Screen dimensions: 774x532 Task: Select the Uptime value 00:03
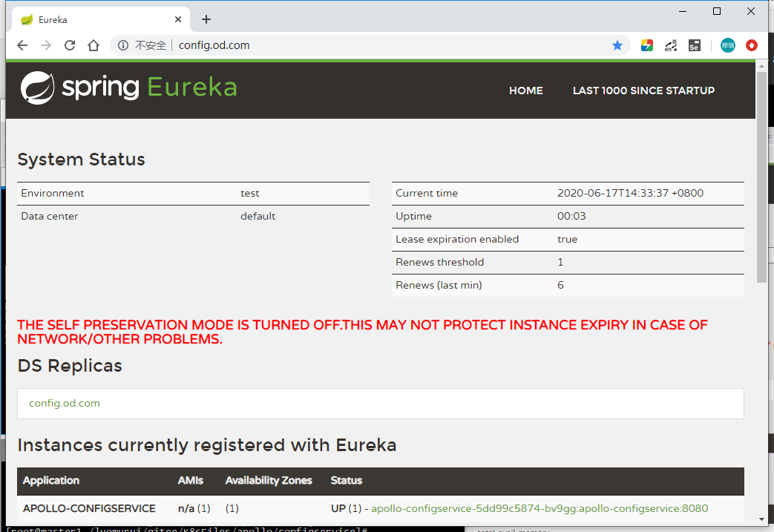tap(571, 216)
